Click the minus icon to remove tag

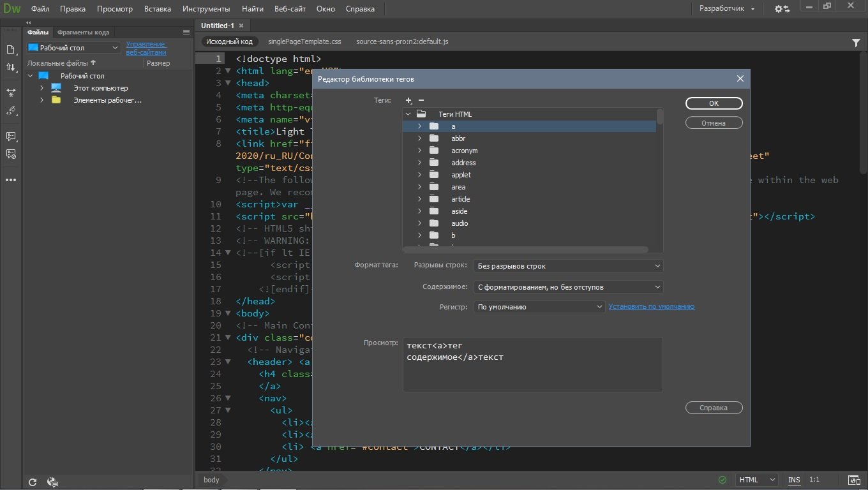tap(421, 101)
